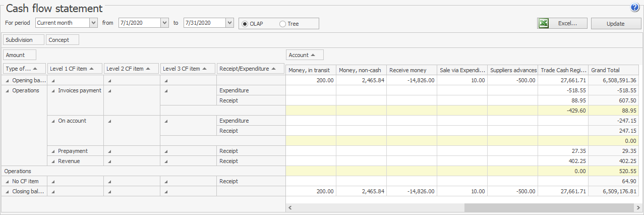Viewport: 644px width, 215px height.
Task: Sort by Level 1 CF item header
Action: tap(75, 69)
